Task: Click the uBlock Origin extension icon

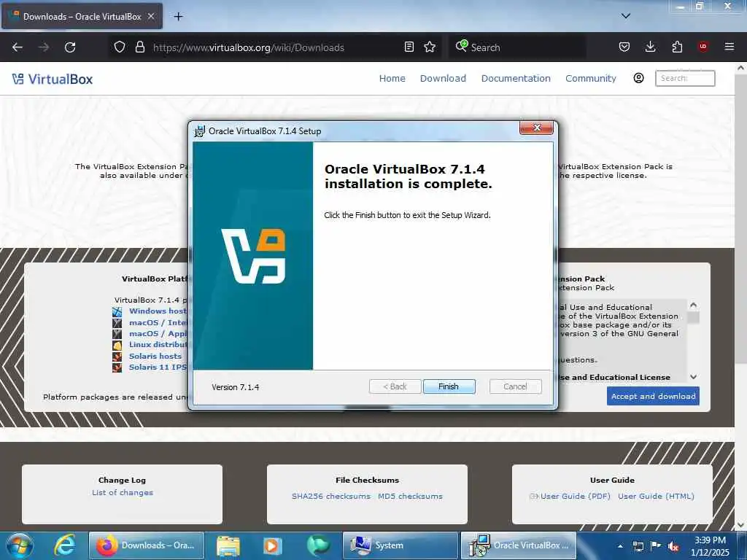Action: click(x=703, y=47)
